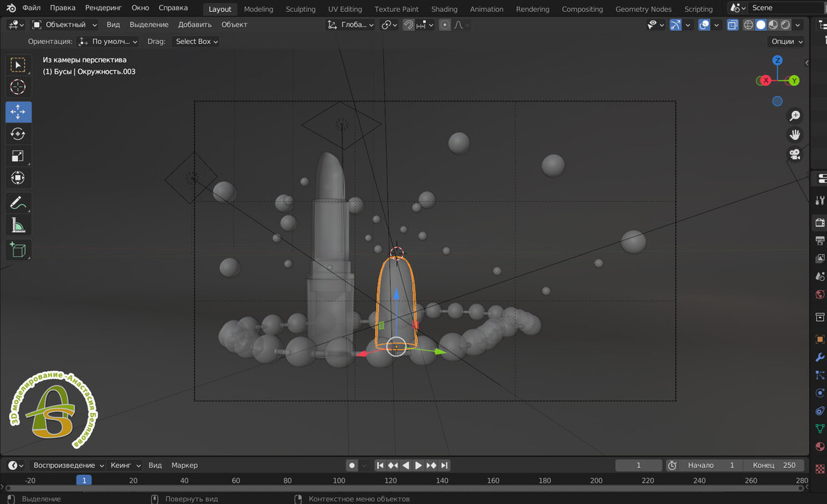Open the Material properties tab
The image size is (827, 504).
coord(820,447)
